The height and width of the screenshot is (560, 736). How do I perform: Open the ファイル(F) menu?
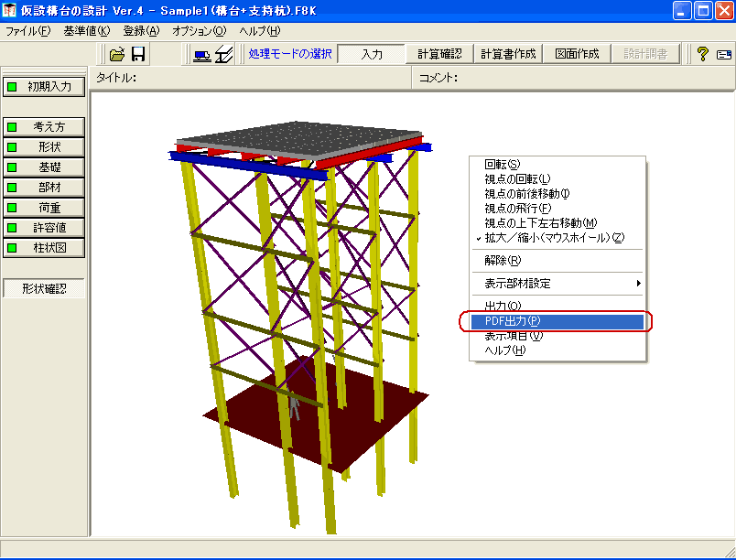click(28, 31)
